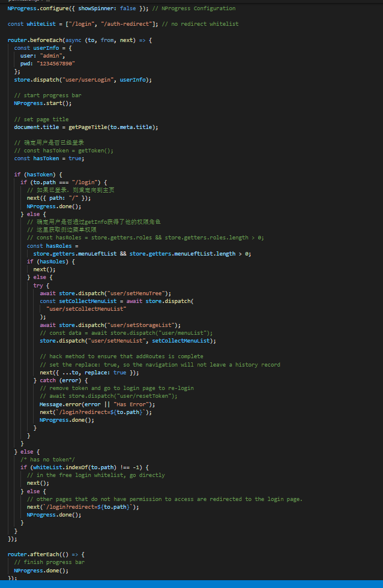Click the commented "getToken()" line
This screenshot has width=383, height=588.
64,151
